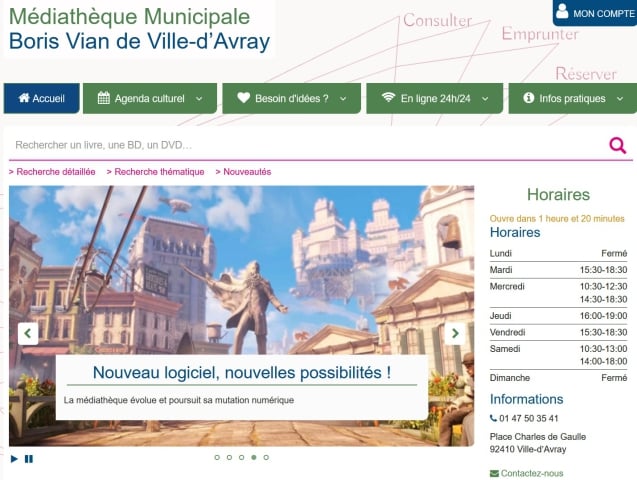This screenshot has width=637, height=480.
Task: Open the Infos pratiques menu label
Action: click(572, 98)
